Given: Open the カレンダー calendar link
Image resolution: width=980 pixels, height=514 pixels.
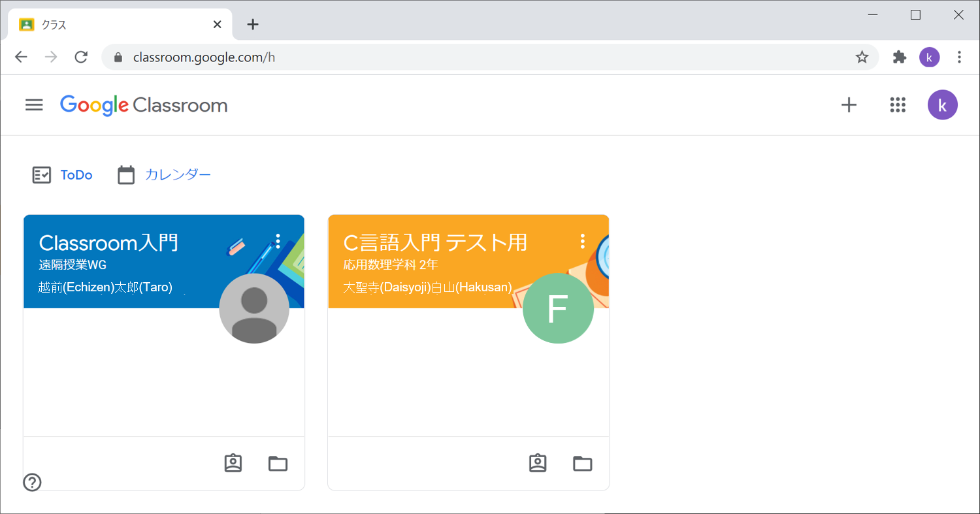Looking at the screenshot, I should point(178,175).
